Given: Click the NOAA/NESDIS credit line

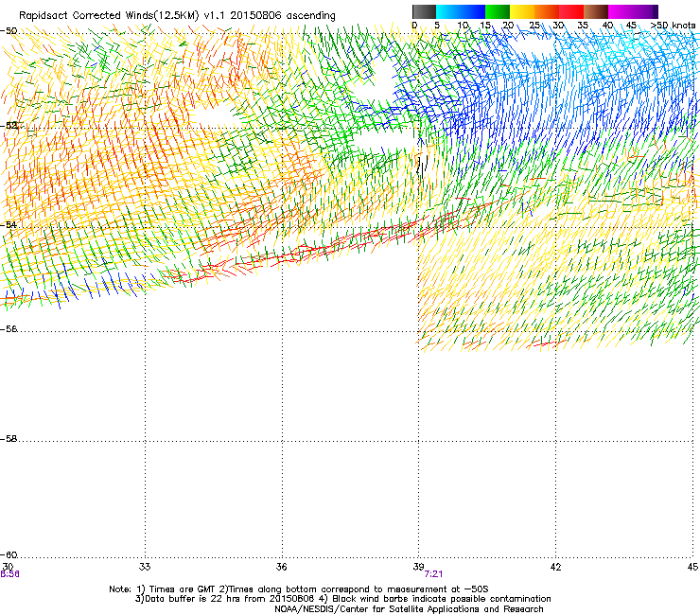Looking at the screenshot, I should coord(409,609).
